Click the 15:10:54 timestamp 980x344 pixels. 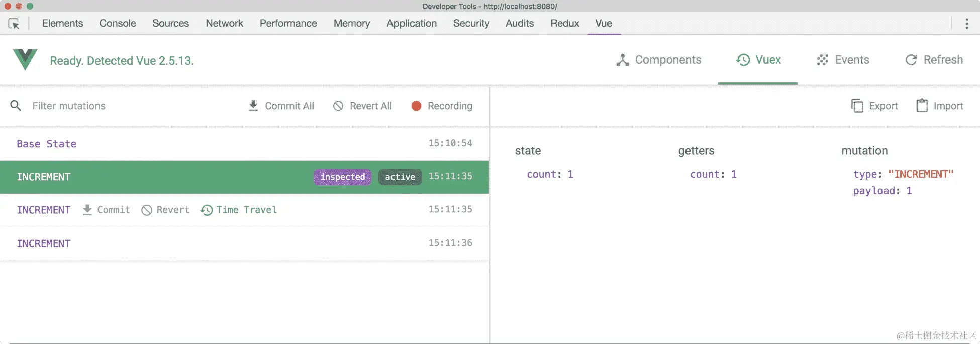(450, 143)
